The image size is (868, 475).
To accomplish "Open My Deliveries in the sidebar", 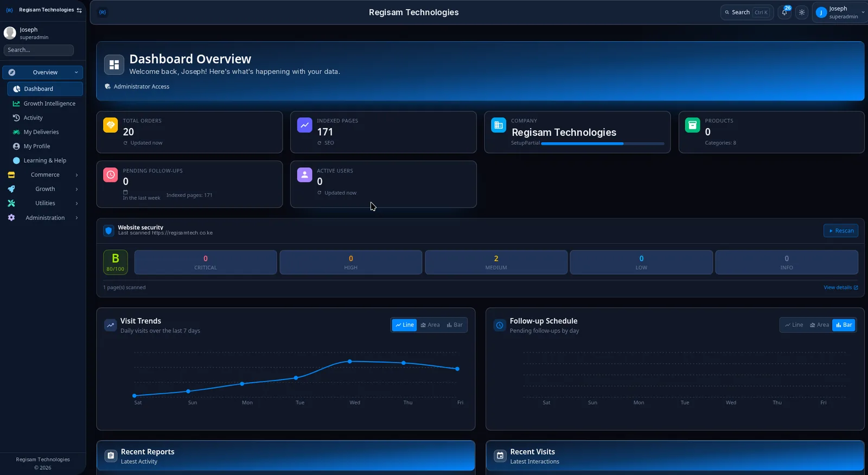I will (45, 132).
